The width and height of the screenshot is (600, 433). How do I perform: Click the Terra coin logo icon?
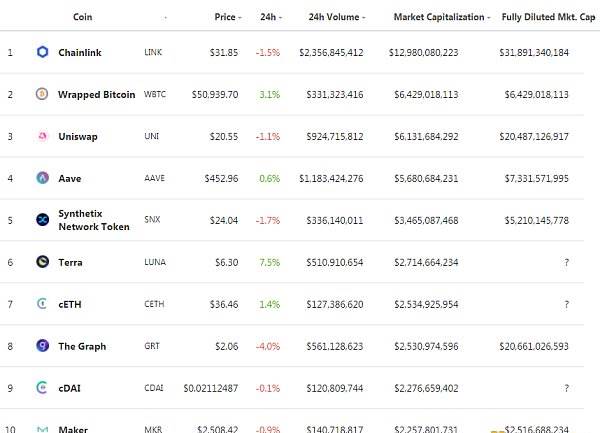[42, 262]
